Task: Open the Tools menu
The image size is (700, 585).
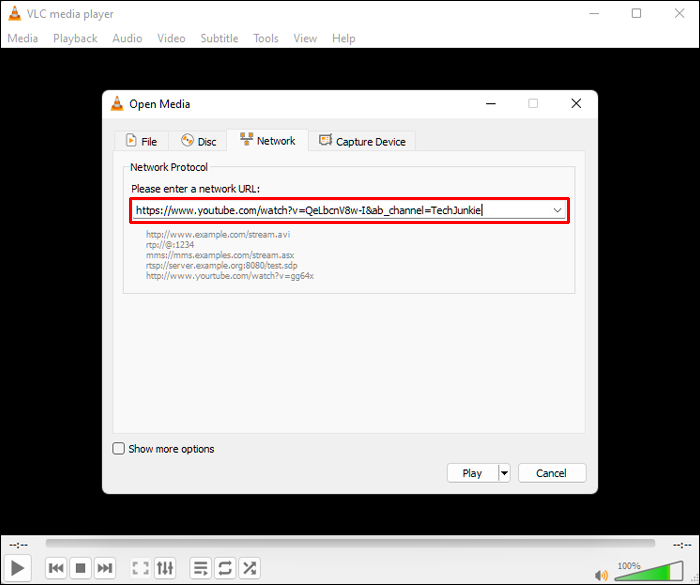Action: [266, 38]
